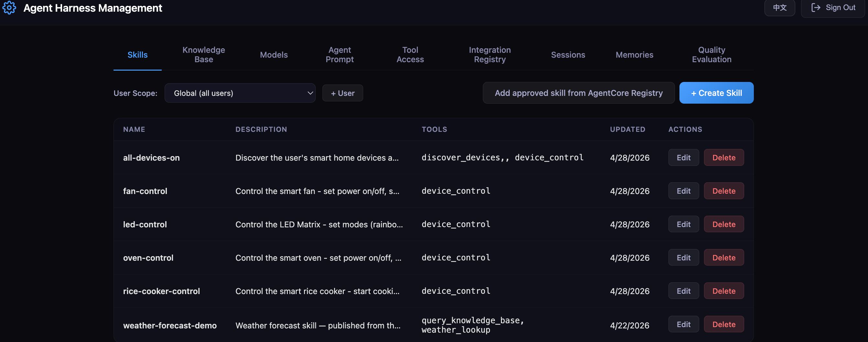Click the ACTIONS column header

(x=685, y=129)
